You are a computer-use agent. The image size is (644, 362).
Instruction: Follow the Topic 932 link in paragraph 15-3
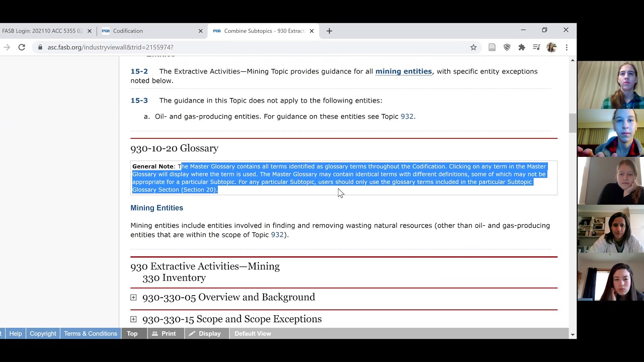tap(407, 117)
